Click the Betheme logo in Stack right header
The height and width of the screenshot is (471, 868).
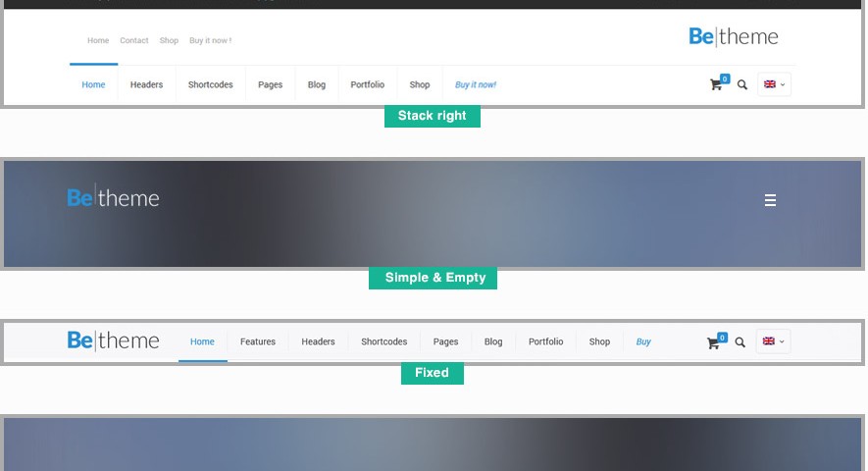[734, 36]
